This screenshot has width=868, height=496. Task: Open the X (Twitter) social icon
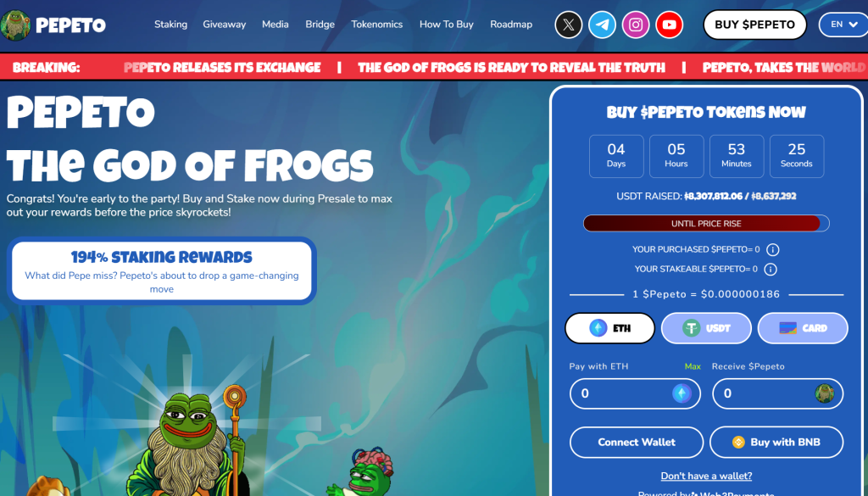pos(569,25)
